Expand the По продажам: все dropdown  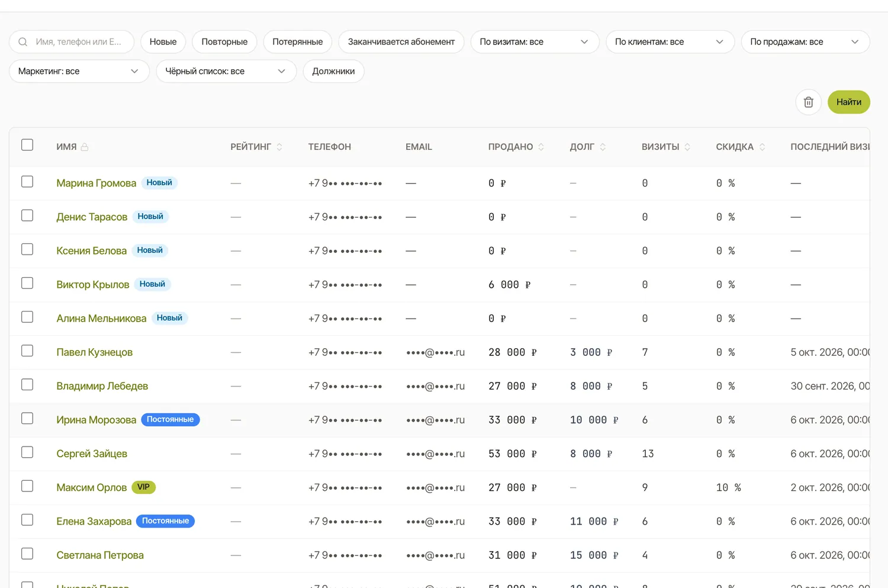pos(805,42)
